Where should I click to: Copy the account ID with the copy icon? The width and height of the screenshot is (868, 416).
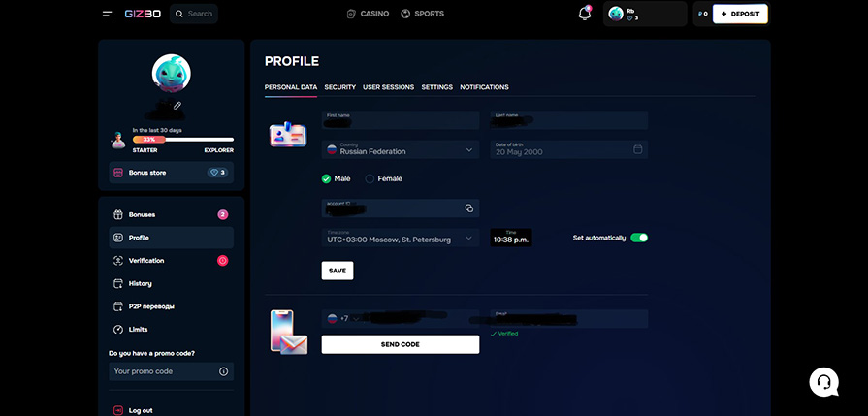pos(468,208)
